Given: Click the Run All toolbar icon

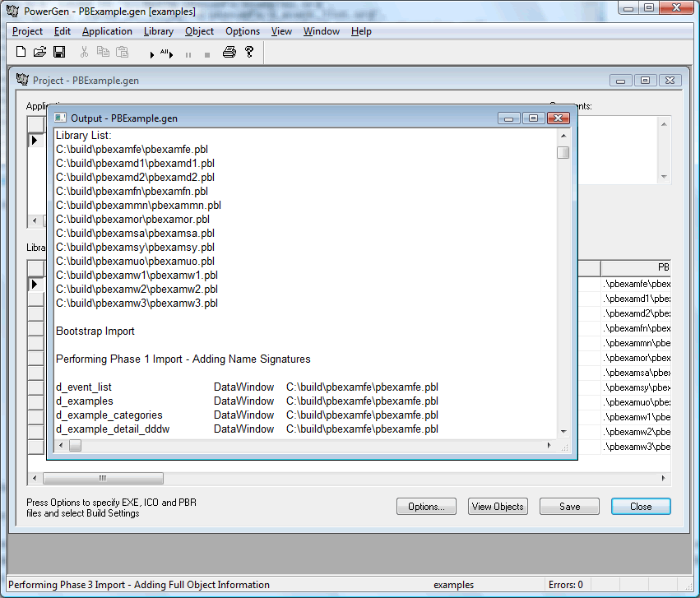Looking at the screenshot, I should point(166,53).
